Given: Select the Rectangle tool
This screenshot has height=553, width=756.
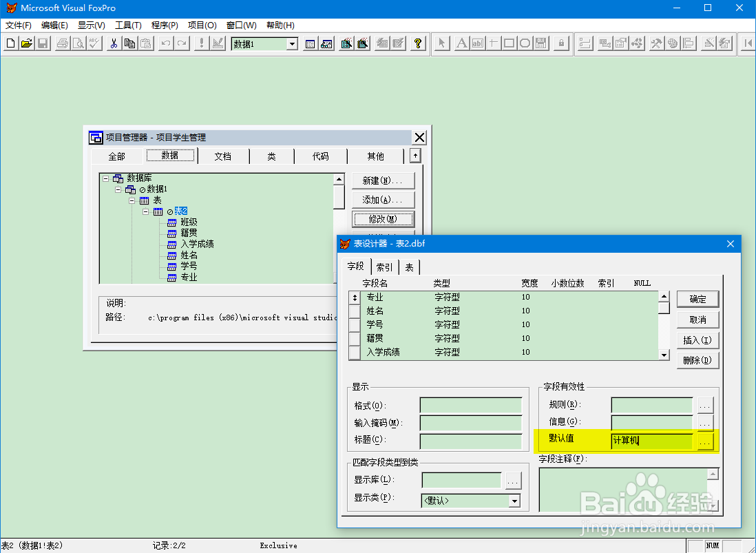Looking at the screenshot, I should tap(509, 43).
